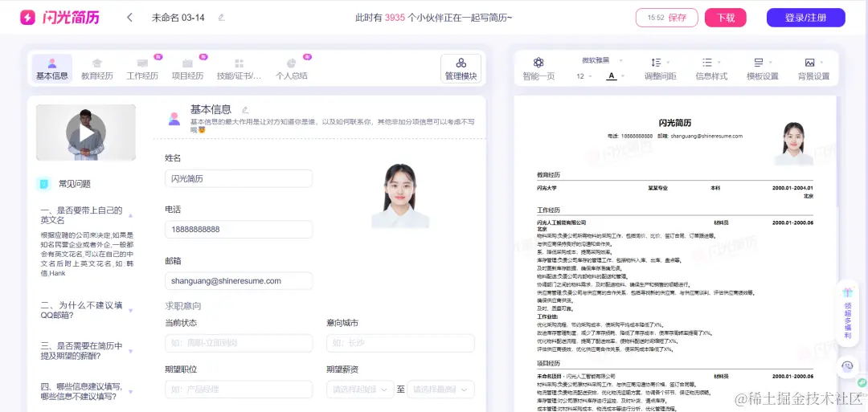Click the 意向城市 input field
This screenshot has height=412, width=868.
400,343
